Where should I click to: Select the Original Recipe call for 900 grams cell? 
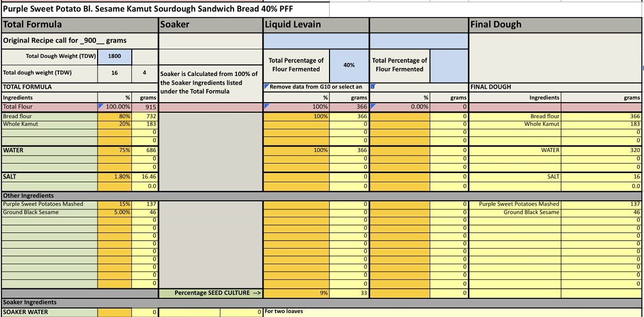79,40
